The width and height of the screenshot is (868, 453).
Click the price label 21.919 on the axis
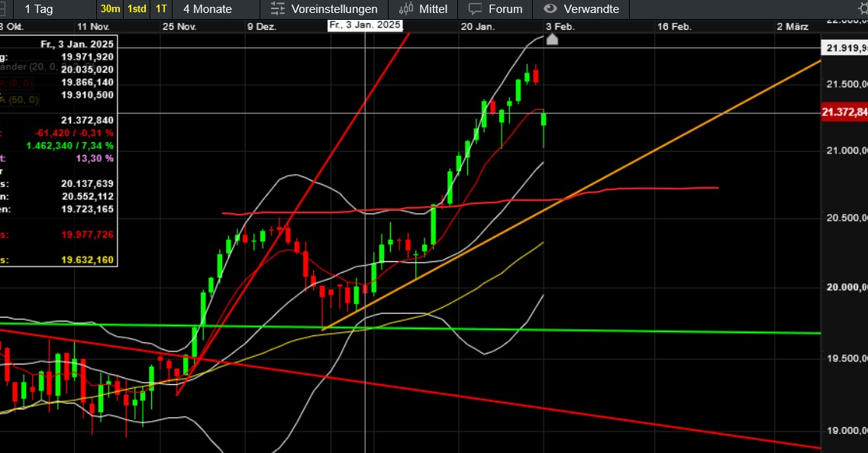[846, 48]
